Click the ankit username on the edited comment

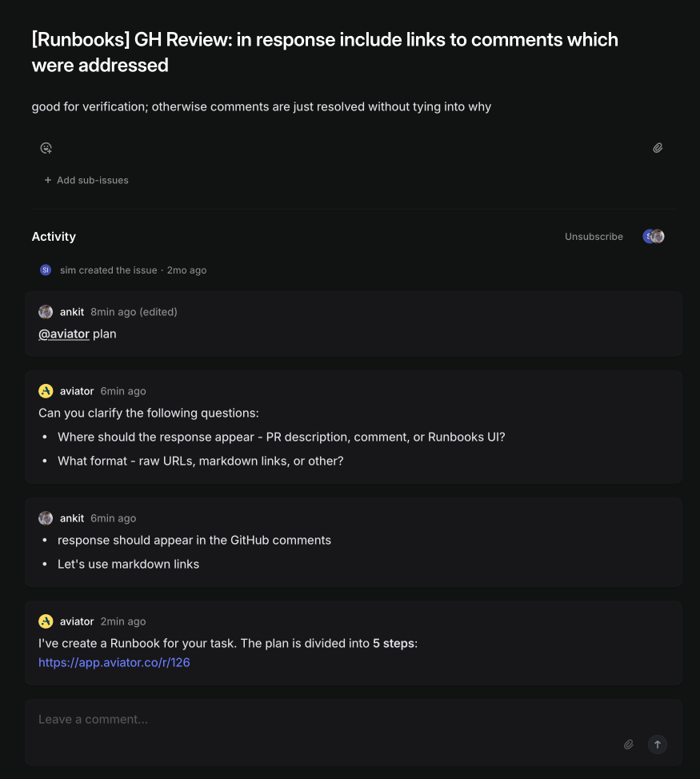[72, 311]
